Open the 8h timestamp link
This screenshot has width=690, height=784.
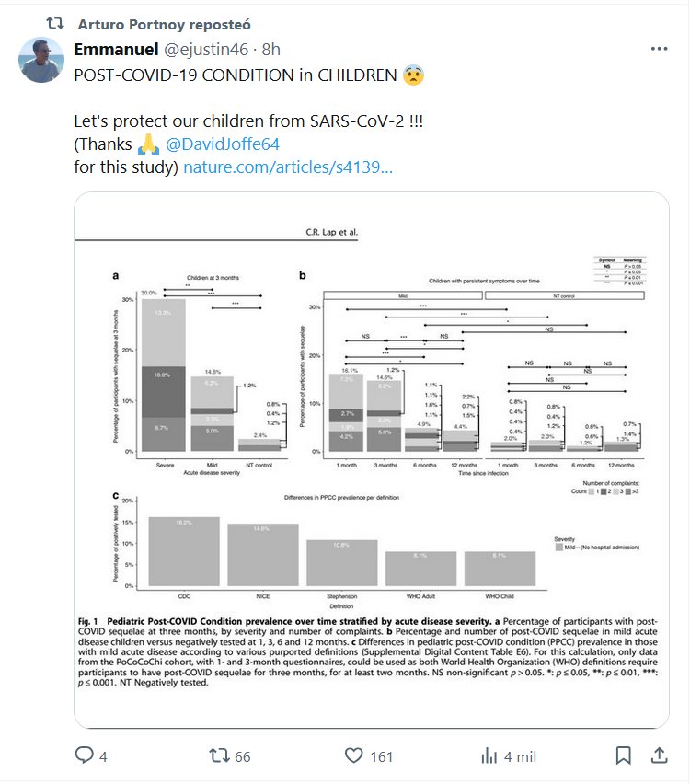[270, 49]
